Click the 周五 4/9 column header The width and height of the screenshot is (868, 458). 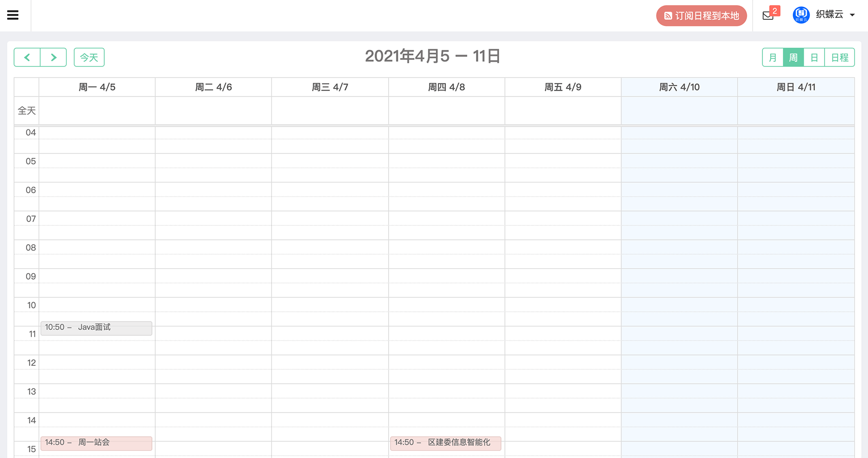click(x=563, y=87)
